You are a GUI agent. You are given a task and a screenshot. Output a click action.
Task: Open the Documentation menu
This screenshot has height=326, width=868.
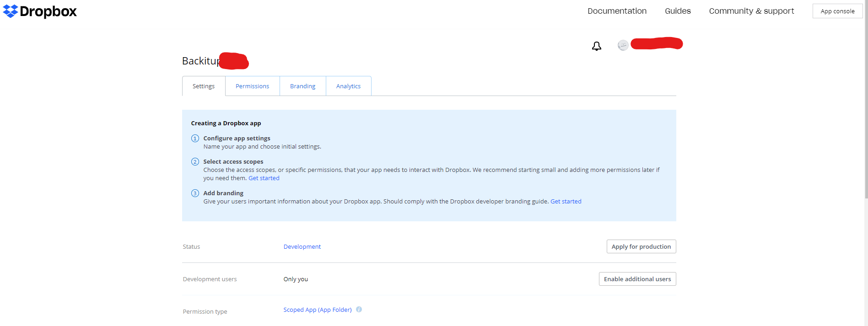[x=617, y=11]
